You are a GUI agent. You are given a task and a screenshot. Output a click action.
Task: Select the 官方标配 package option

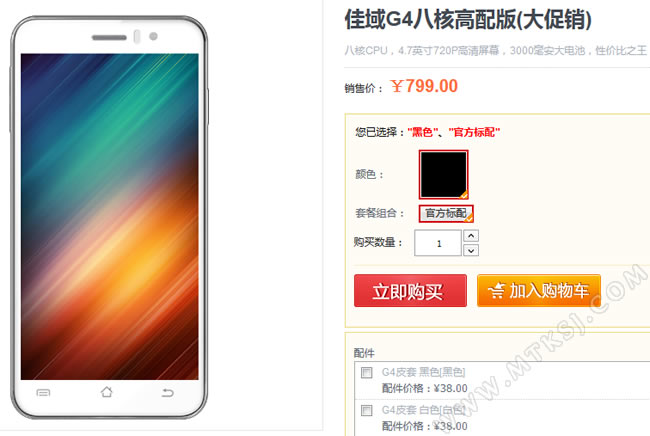(446, 213)
